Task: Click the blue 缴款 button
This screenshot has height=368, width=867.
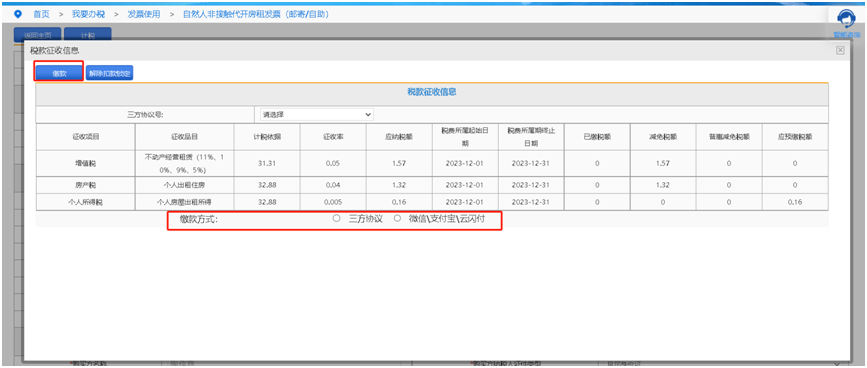Action: [59, 73]
